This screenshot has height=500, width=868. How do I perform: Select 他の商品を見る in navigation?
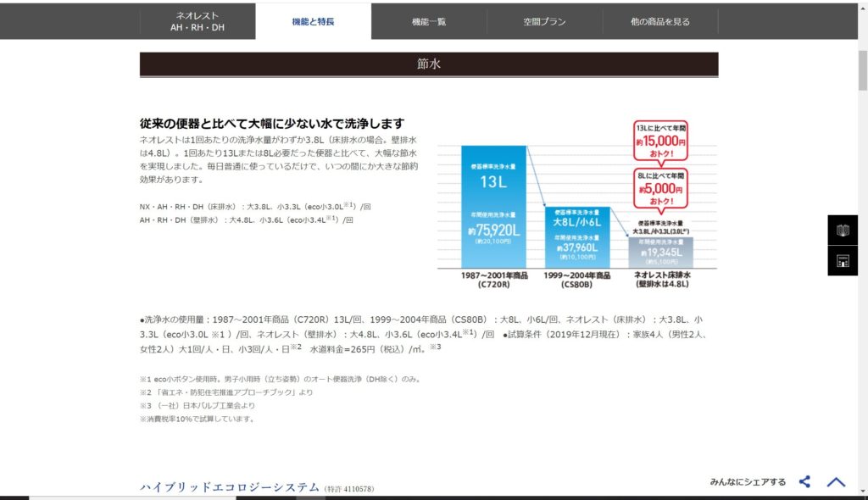click(660, 21)
